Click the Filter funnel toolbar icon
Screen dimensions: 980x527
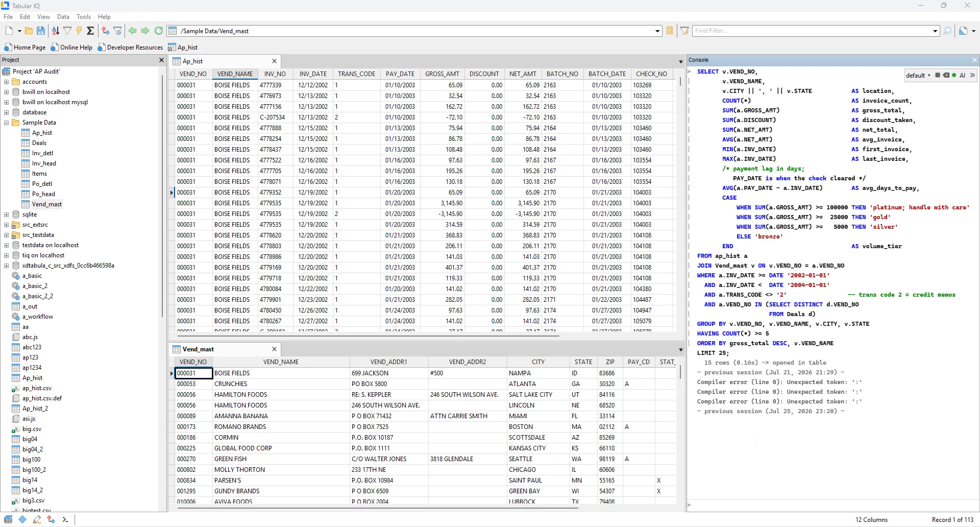point(67,31)
